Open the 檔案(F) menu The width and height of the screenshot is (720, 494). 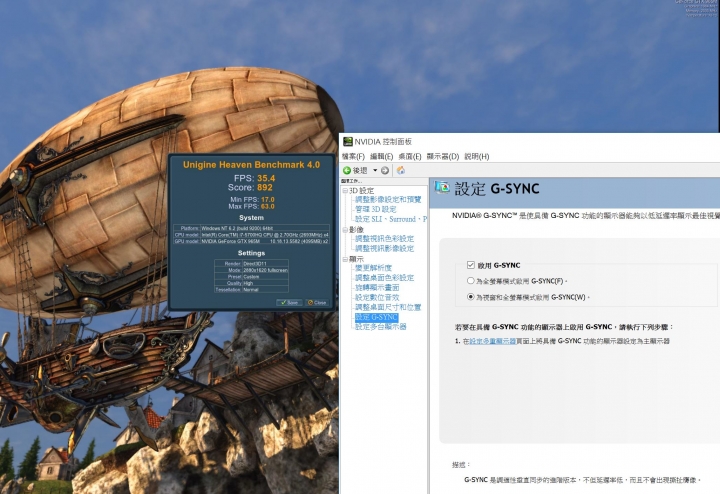353,157
